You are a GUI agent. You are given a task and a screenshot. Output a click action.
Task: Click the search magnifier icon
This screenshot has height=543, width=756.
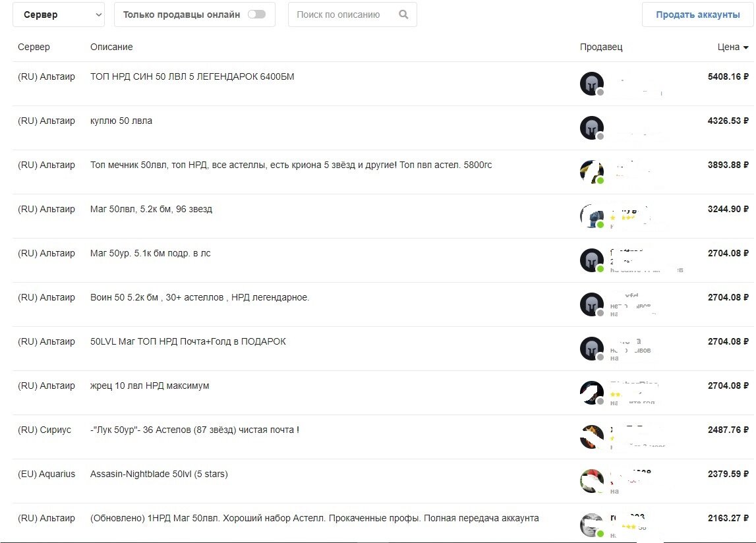(403, 14)
